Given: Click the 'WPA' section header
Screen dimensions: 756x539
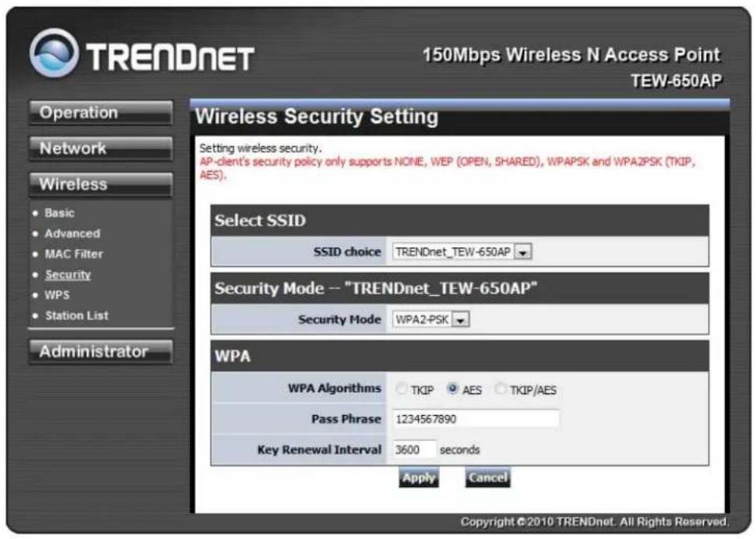Looking at the screenshot, I should (x=459, y=356).
